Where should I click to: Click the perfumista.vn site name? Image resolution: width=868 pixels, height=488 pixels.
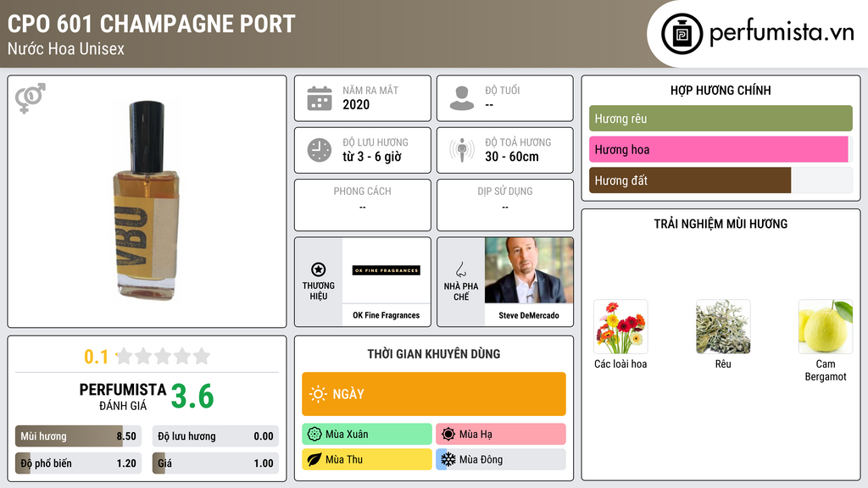point(782,33)
